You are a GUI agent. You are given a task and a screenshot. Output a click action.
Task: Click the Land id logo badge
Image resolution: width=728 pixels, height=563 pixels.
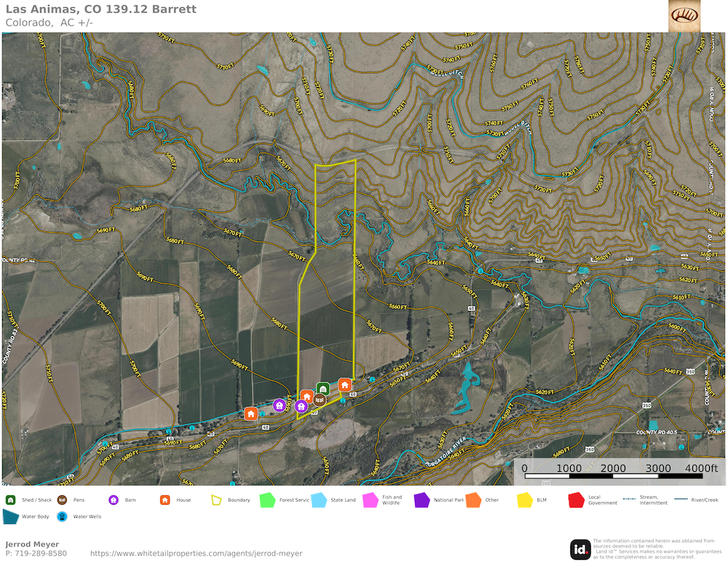point(580,550)
